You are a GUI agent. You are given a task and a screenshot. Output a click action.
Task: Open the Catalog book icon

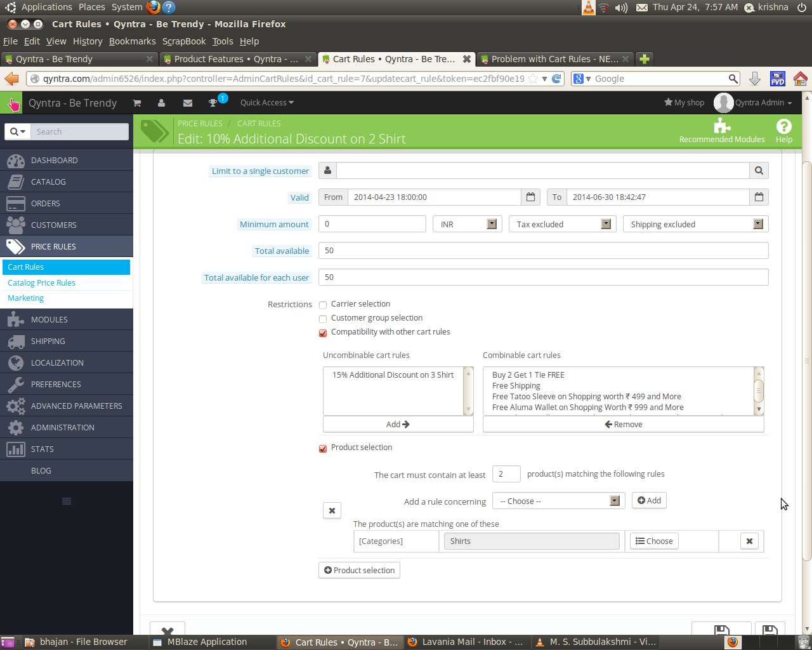pos(15,182)
